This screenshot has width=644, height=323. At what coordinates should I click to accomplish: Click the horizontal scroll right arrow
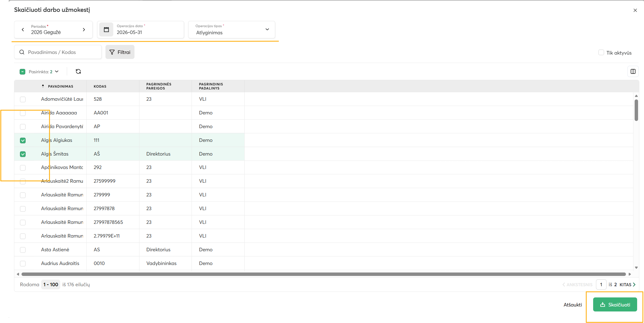(x=630, y=274)
